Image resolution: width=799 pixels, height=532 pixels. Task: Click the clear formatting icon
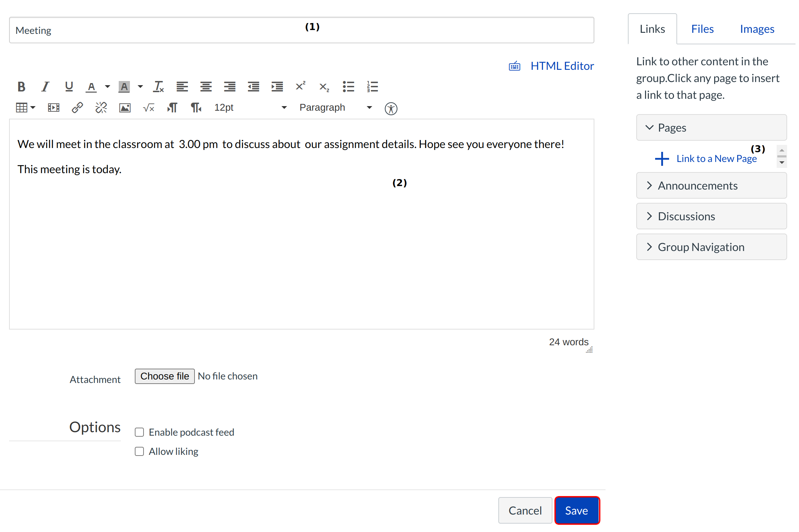coord(158,87)
